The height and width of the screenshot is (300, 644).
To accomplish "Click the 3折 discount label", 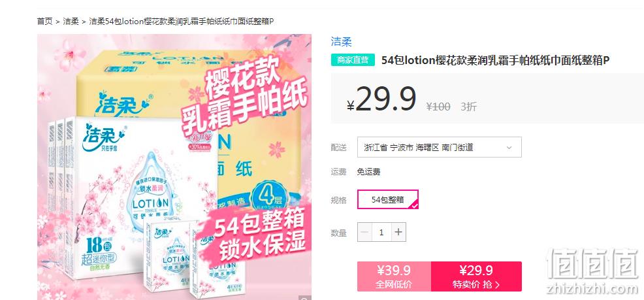I will (468, 107).
